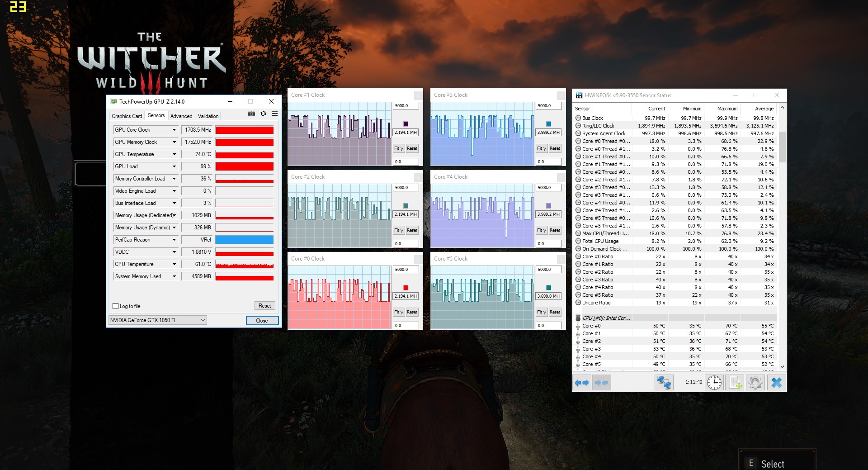
Task: Click the Reset button in GPU-Z
Action: tap(264, 306)
